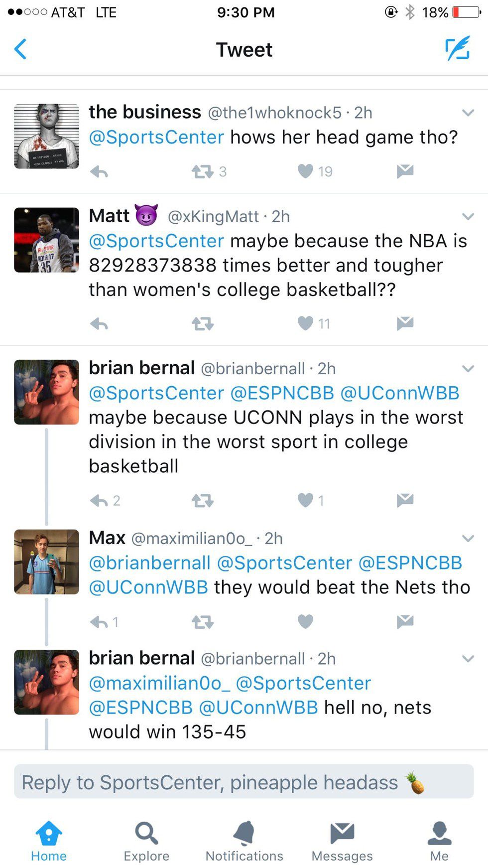Reply to the business's tweet
This screenshot has width=488, height=868.
pyautogui.click(x=99, y=172)
